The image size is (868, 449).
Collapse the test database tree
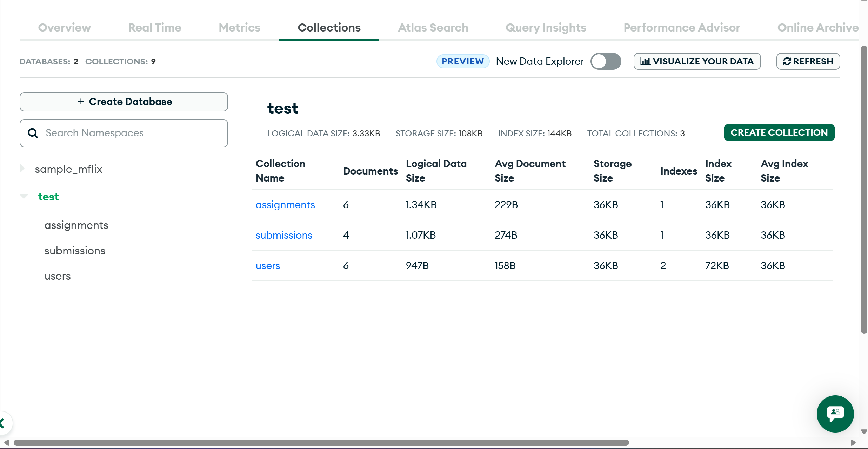coord(24,196)
